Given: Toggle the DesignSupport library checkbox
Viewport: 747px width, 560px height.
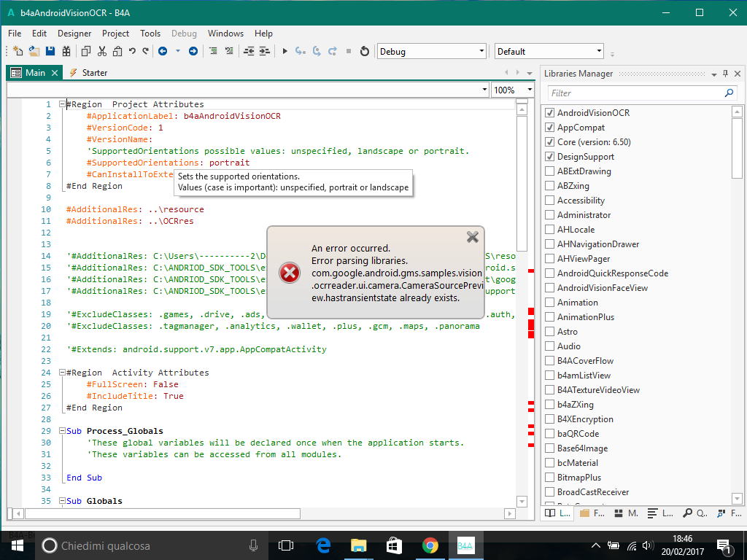Looking at the screenshot, I should 550,157.
